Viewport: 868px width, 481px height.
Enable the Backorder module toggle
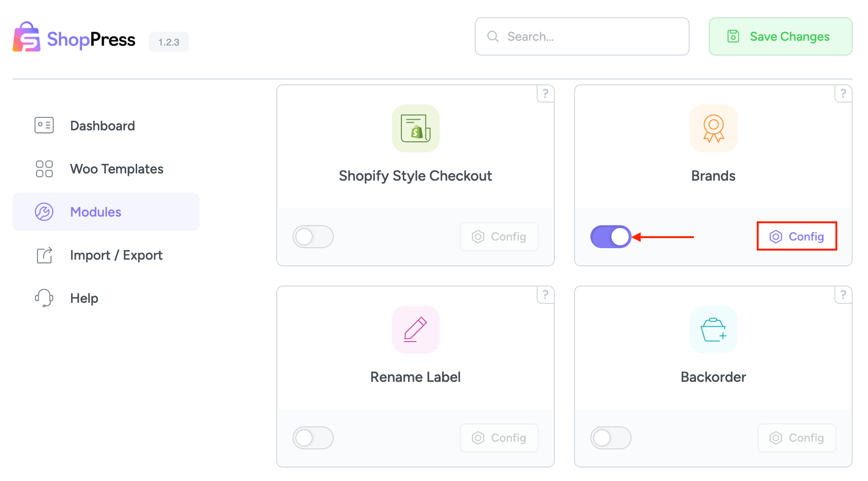point(611,437)
